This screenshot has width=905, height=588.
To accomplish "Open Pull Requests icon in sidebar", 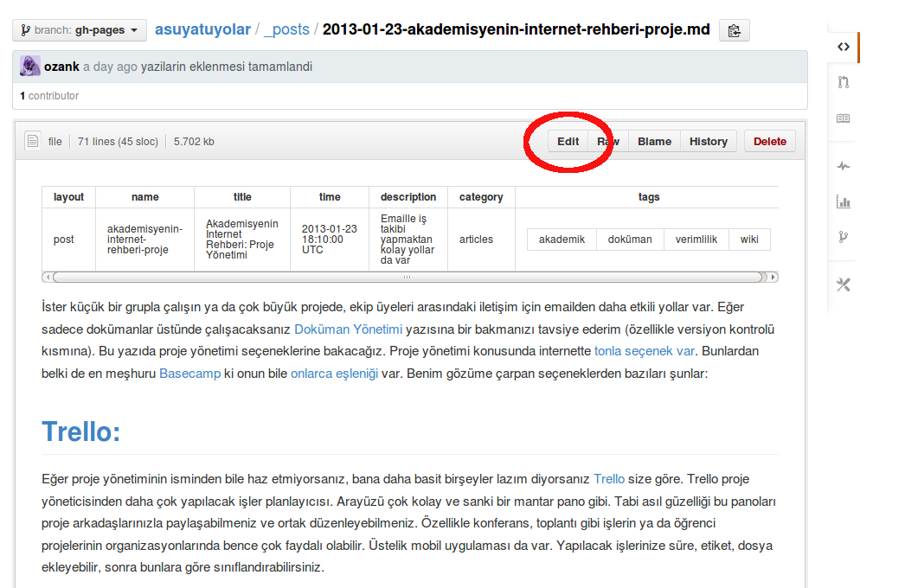I will 844,83.
